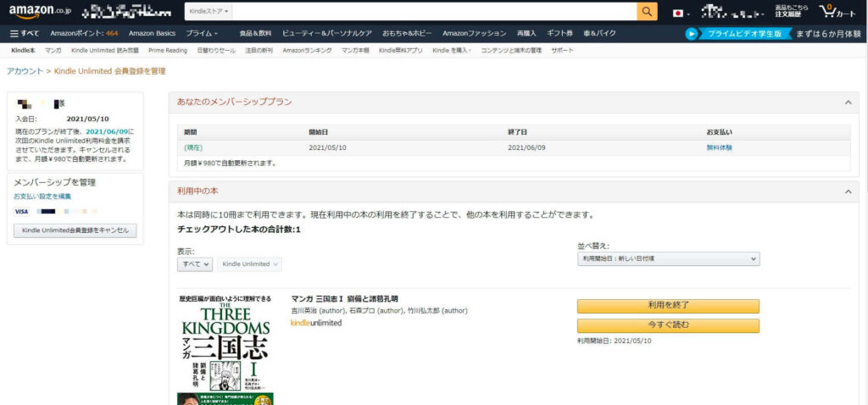Viewport: 868px width, 405px height.
Task: Click the VISA card icon
Action: (x=21, y=211)
